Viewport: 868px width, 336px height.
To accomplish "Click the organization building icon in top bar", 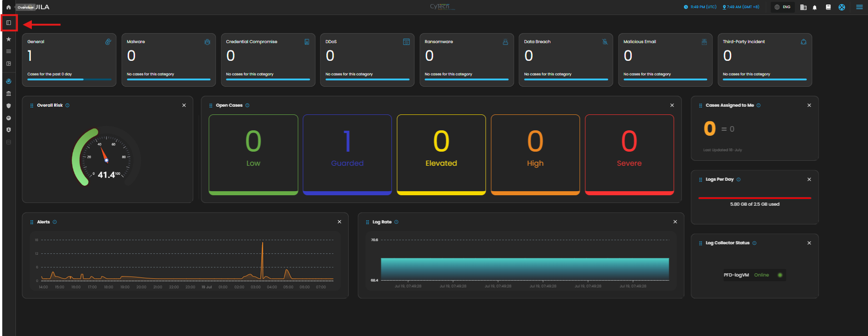I will coord(803,7).
